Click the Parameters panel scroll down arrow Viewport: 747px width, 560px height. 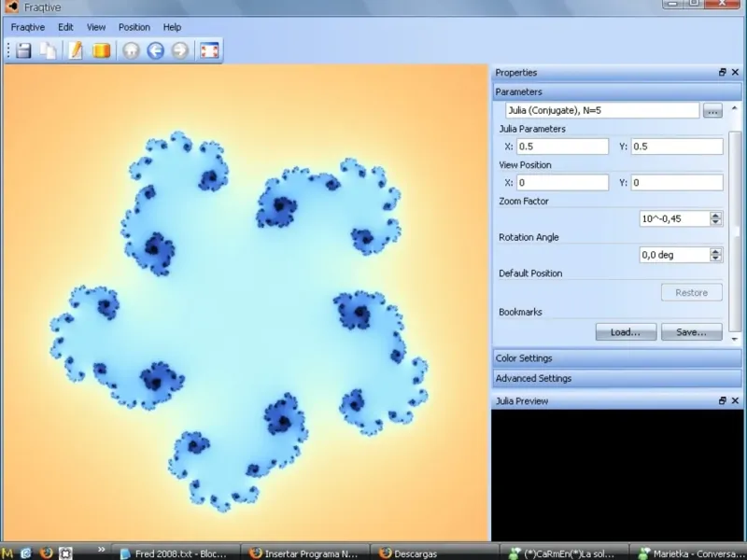[x=735, y=339]
